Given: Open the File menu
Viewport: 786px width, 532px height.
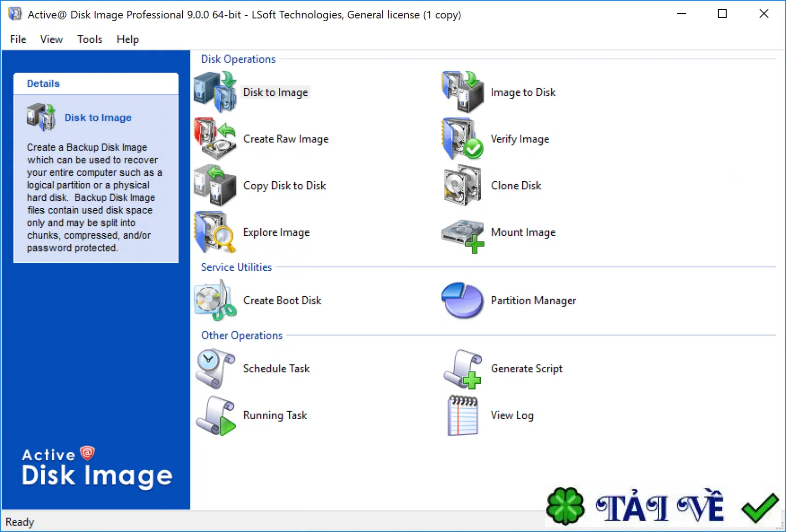Looking at the screenshot, I should pos(18,39).
